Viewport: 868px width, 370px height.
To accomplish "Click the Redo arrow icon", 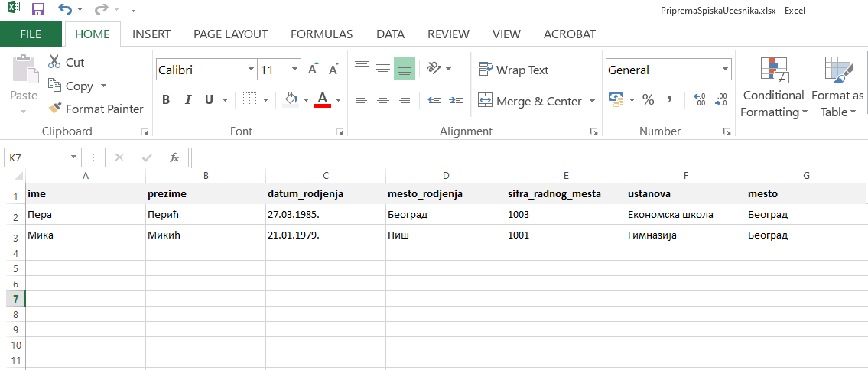I will (x=101, y=9).
